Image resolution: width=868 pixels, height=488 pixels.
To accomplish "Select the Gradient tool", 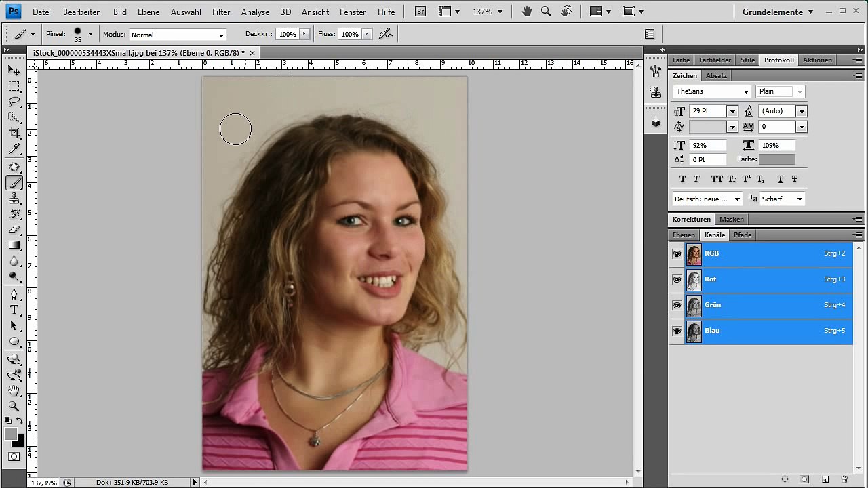I will [x=14, y=245].
